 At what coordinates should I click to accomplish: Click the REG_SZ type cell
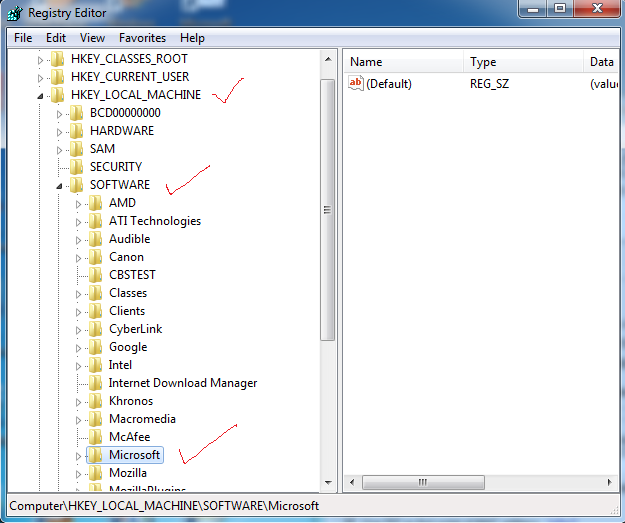(489, 84)
